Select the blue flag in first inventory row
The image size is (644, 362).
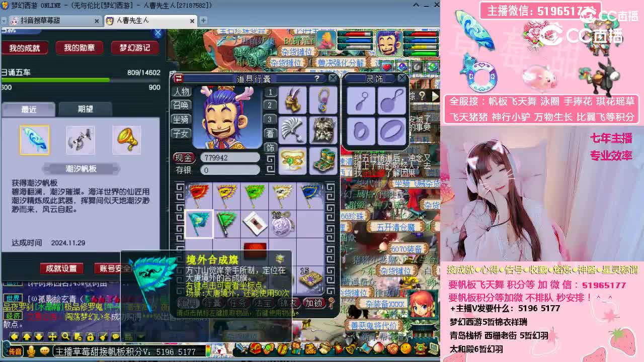[309, 196]
